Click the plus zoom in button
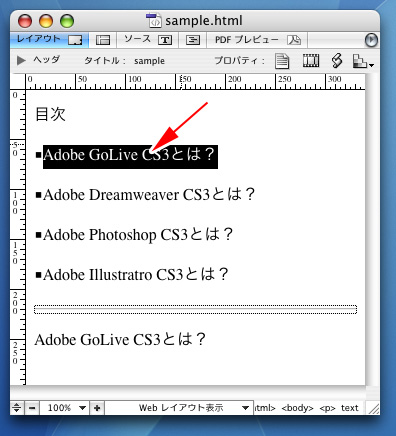 (x=97, y=408)
